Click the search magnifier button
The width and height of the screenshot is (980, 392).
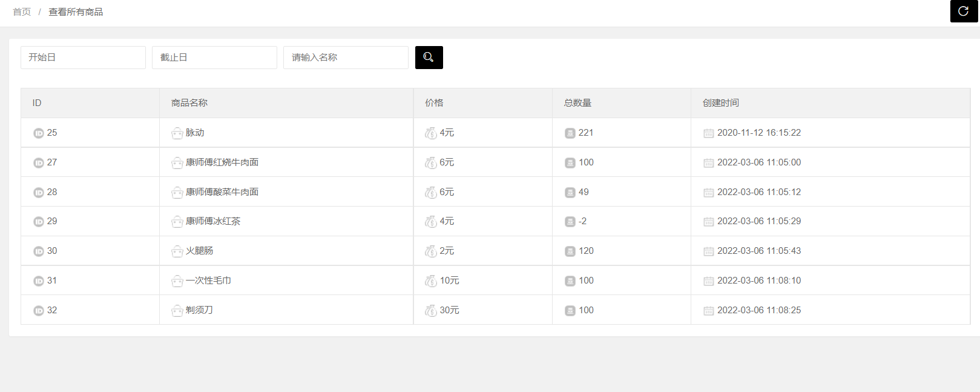(429, 58)
